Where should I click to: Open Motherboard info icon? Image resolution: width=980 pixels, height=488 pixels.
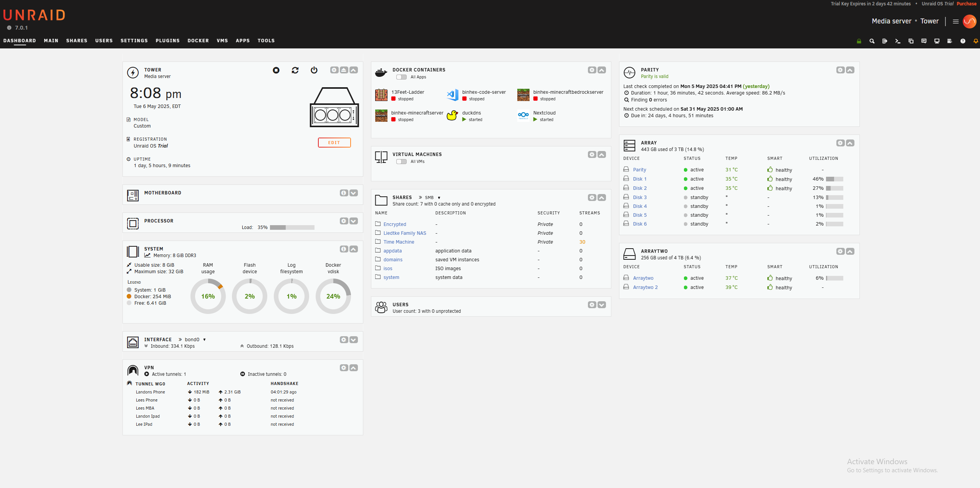(344, 193)
